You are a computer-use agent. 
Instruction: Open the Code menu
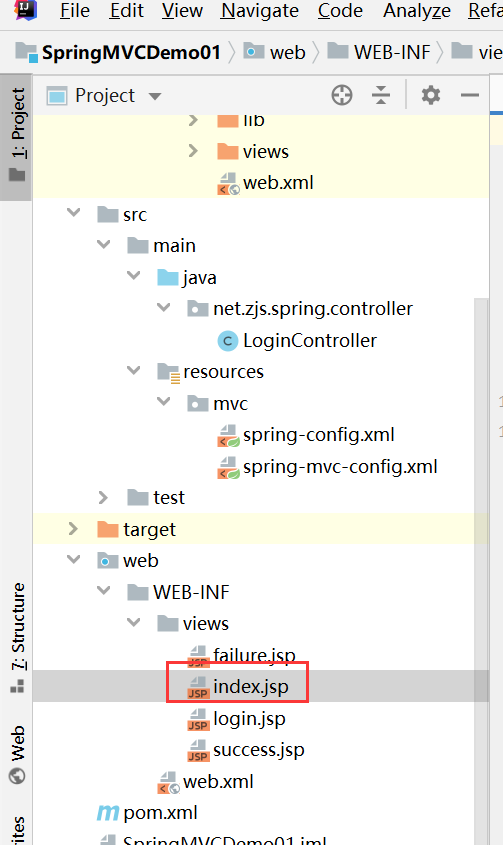[340, 11]
